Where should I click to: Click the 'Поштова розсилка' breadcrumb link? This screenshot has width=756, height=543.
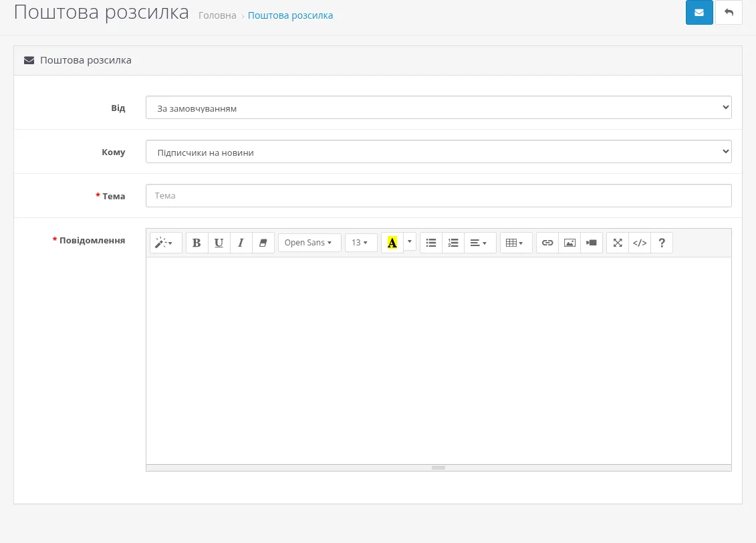click(x=290, y=15)
